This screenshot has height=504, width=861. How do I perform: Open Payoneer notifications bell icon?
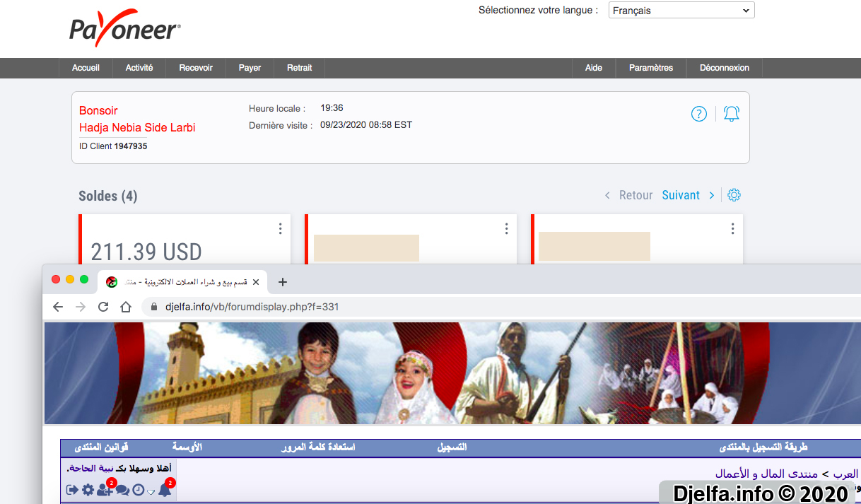[732, 114]
